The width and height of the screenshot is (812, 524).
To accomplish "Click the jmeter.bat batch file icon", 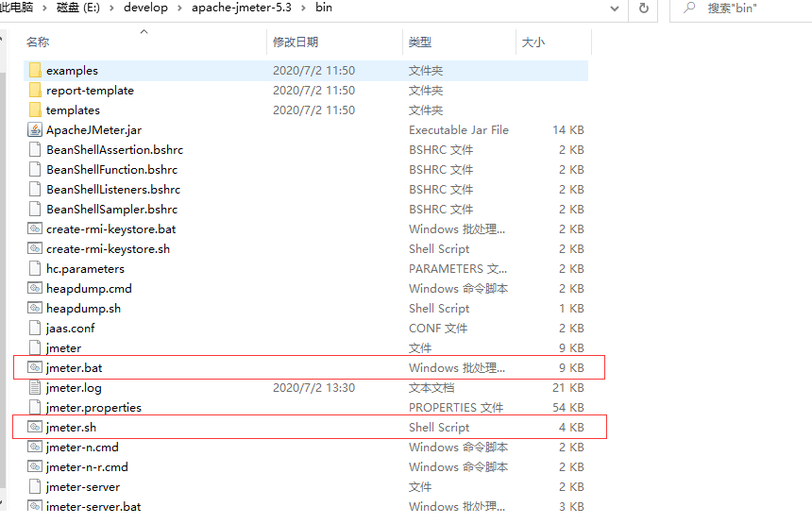I will click(35, 367).
